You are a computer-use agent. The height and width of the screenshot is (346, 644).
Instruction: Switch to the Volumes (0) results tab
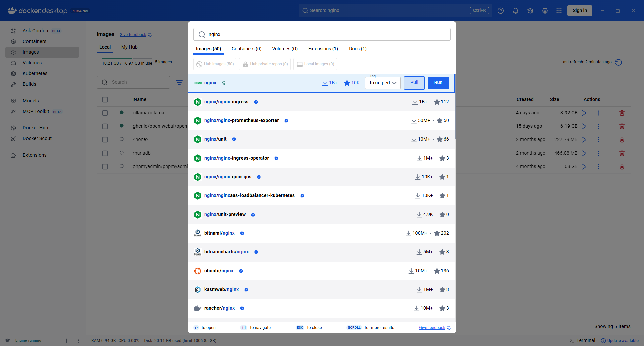pos(285,49)
